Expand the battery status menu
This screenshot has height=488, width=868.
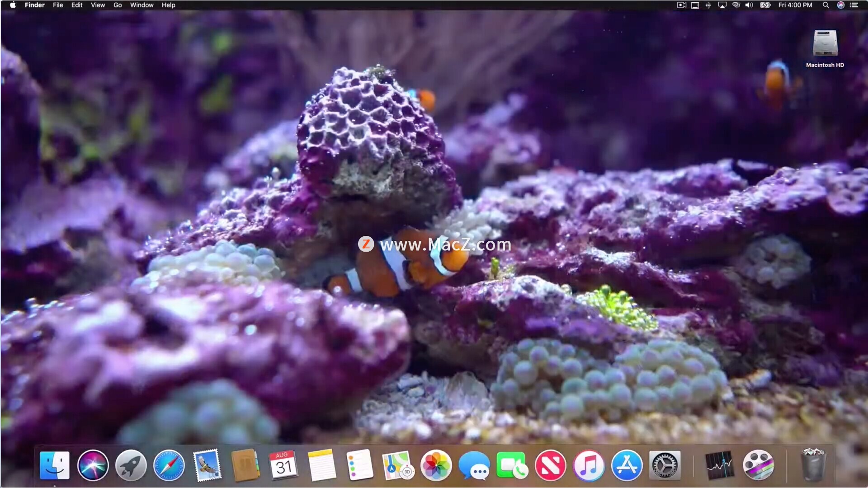tap(765, 5)
